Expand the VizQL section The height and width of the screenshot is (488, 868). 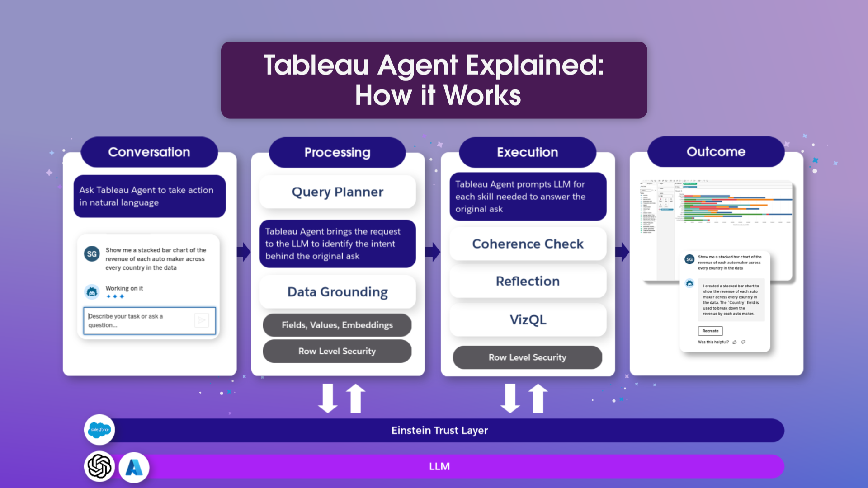tap(527, 319)
